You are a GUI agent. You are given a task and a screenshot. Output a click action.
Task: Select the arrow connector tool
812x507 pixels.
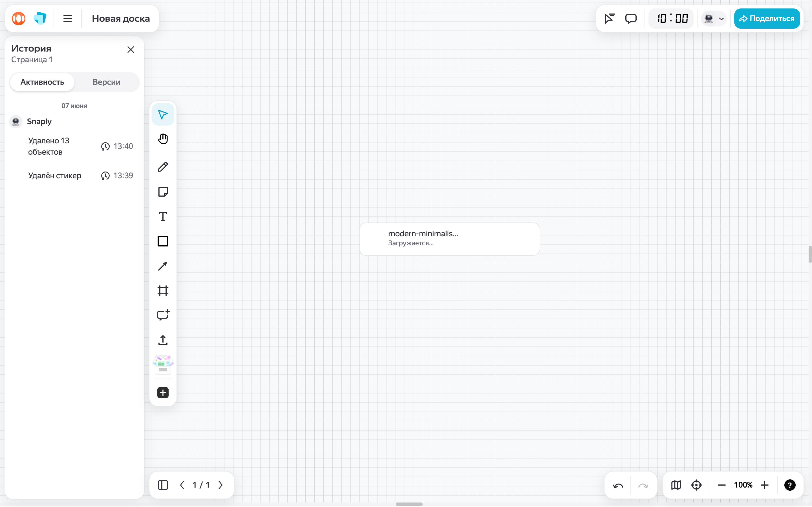[163, 266]
